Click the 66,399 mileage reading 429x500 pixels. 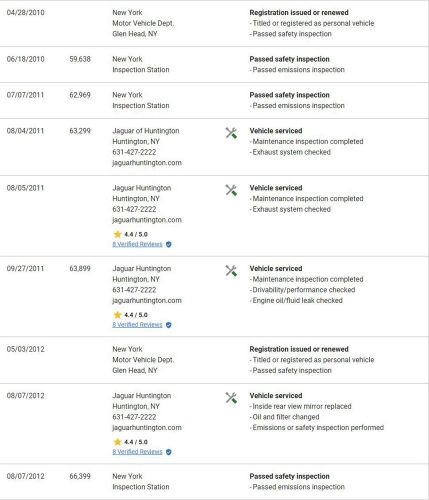80,476
